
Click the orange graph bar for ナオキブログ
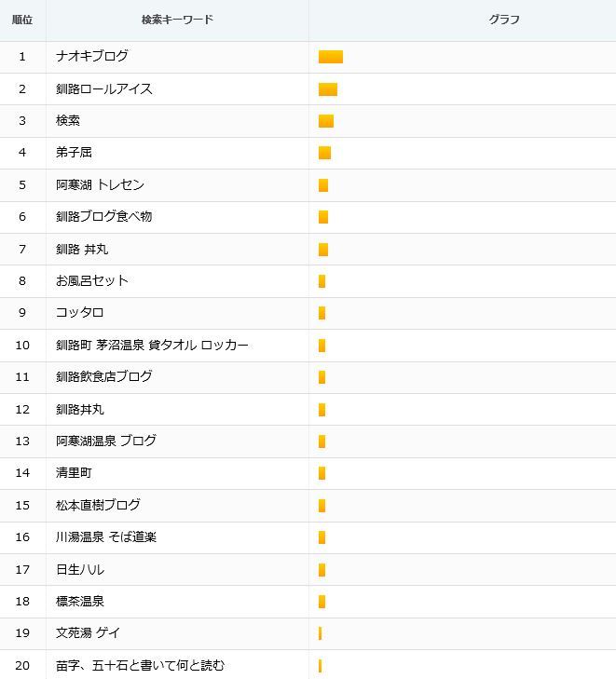point(331,57)
